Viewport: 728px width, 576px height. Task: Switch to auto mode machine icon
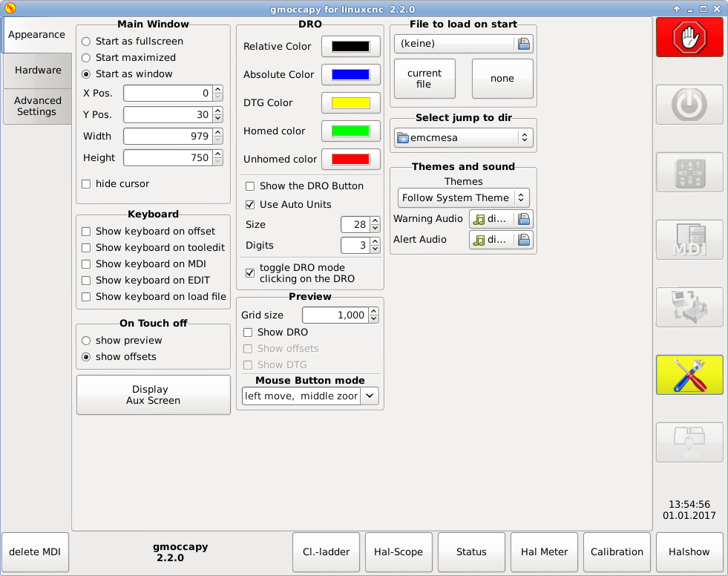[689, 307]
